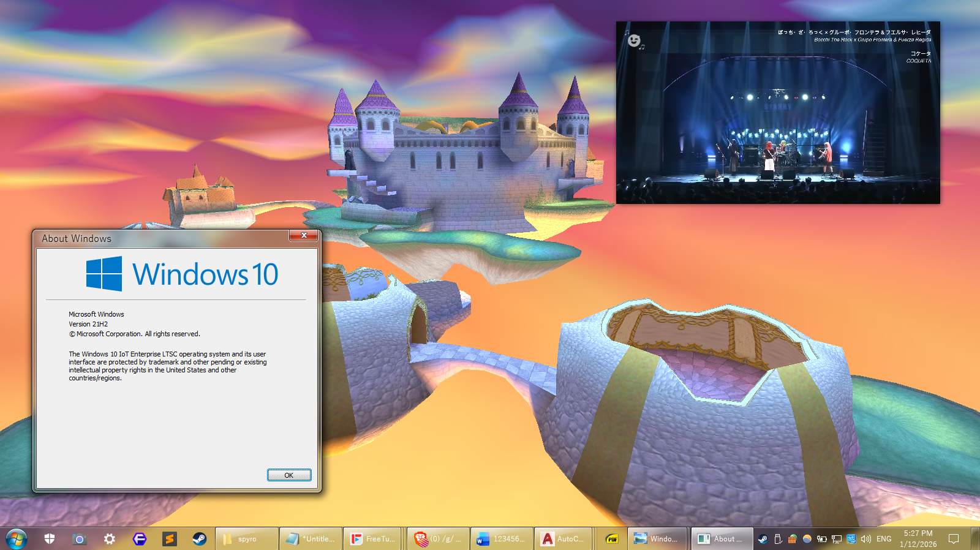The image size is (980, 550).
Task: Open Steam icon in the system tray
Action: click(x=763, y=539)
